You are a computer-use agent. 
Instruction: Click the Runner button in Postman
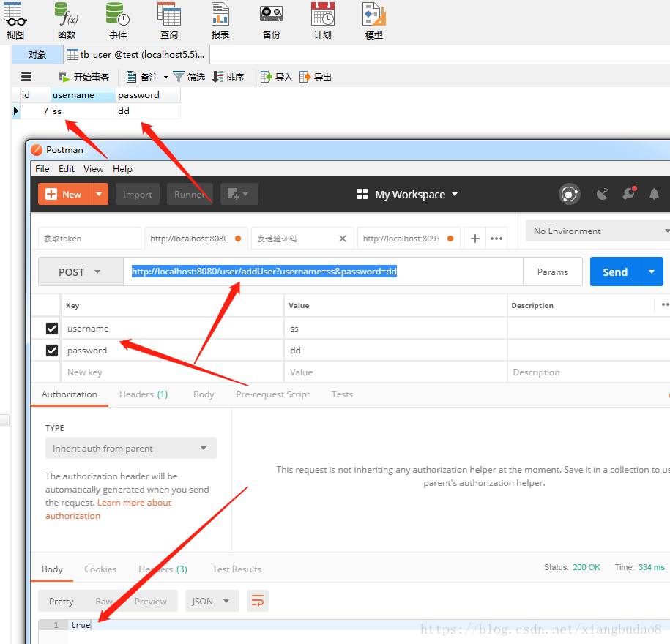click(x=190, y=195)
